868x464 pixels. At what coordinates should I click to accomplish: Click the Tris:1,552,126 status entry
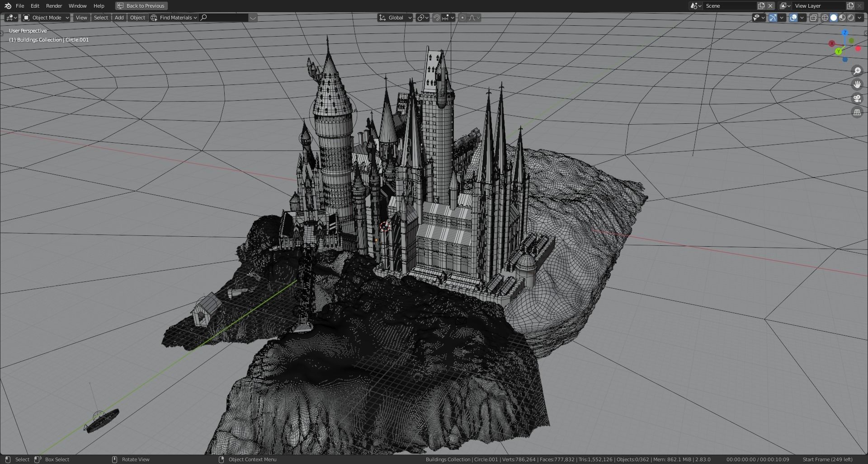[595, 459]
